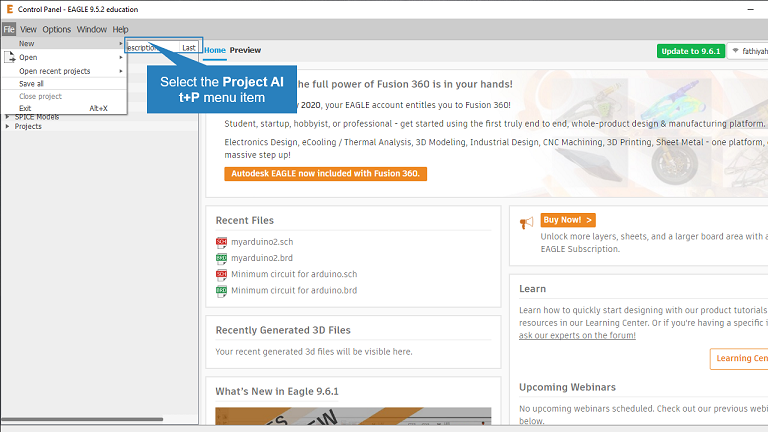Open the Window menu
The width and height of the screenshot is (768, 432).
click(x=92, y=29)
